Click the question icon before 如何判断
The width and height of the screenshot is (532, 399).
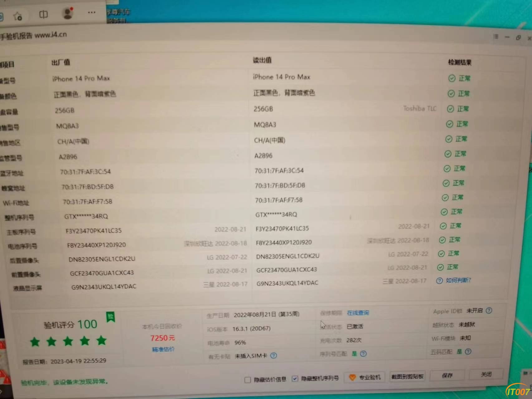coord(439,281)
